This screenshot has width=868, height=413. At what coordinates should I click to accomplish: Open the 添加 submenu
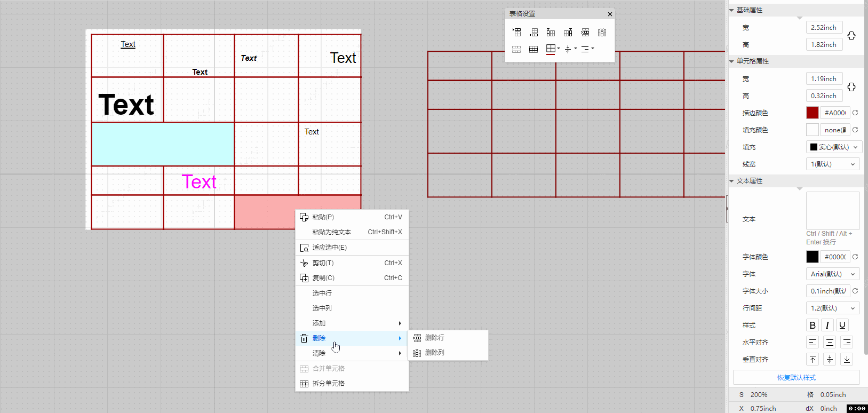pos(352,323)
